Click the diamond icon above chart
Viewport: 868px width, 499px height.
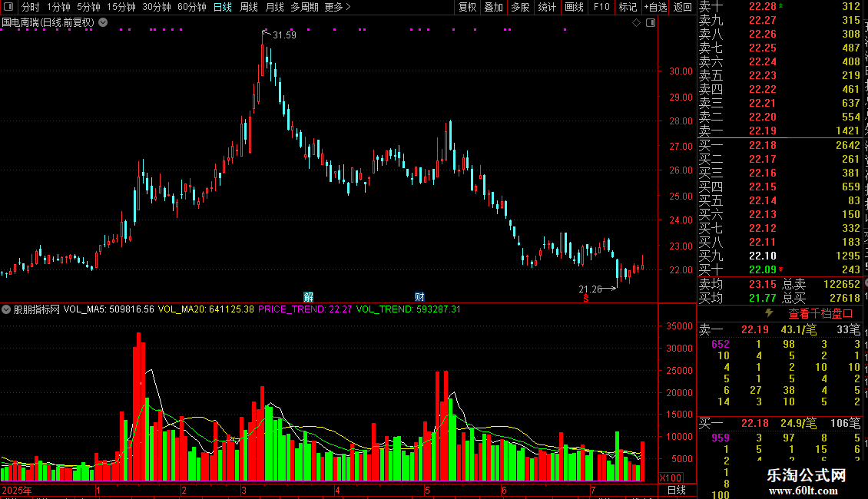636,23
